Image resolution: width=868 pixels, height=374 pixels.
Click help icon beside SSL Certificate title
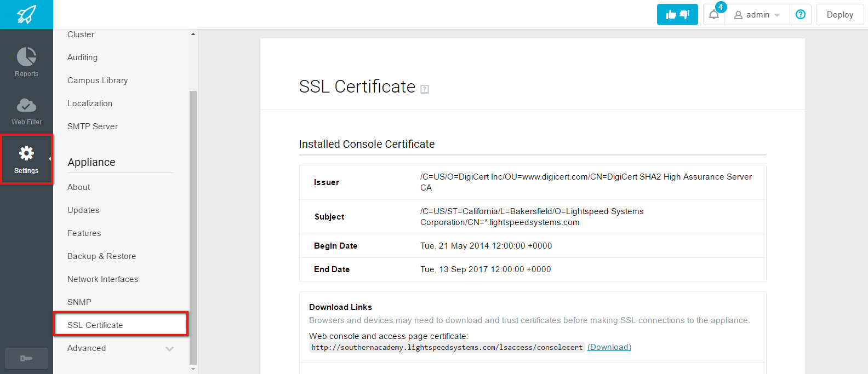click(425, 89)
